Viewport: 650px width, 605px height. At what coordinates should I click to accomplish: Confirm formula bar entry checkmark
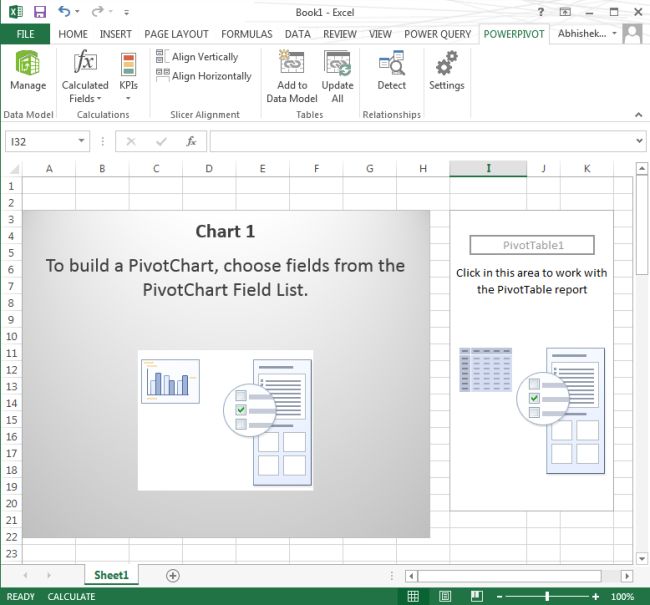(161, 142)
